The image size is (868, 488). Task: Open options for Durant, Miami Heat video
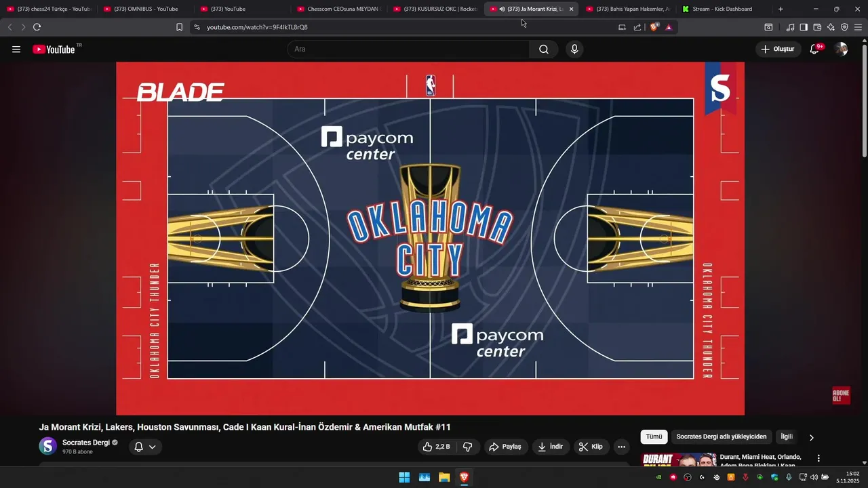(x=818, y=458)
